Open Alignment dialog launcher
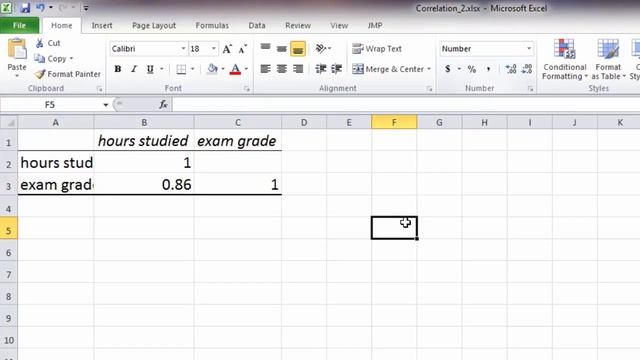Viewport: 640px width, 360px height. (429, 89)
